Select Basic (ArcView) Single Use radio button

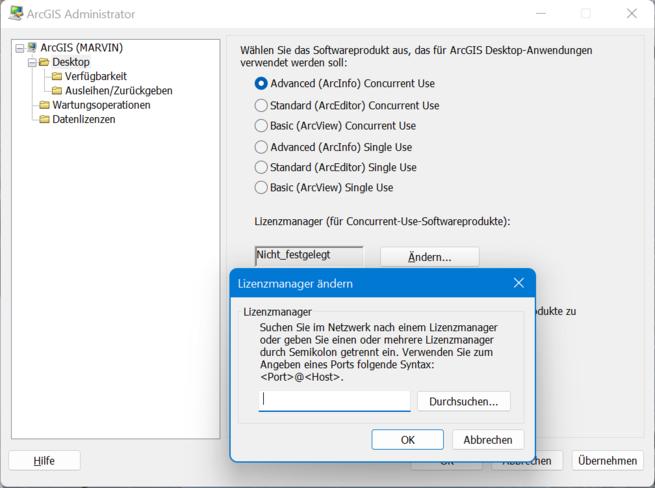pos(261,187)
